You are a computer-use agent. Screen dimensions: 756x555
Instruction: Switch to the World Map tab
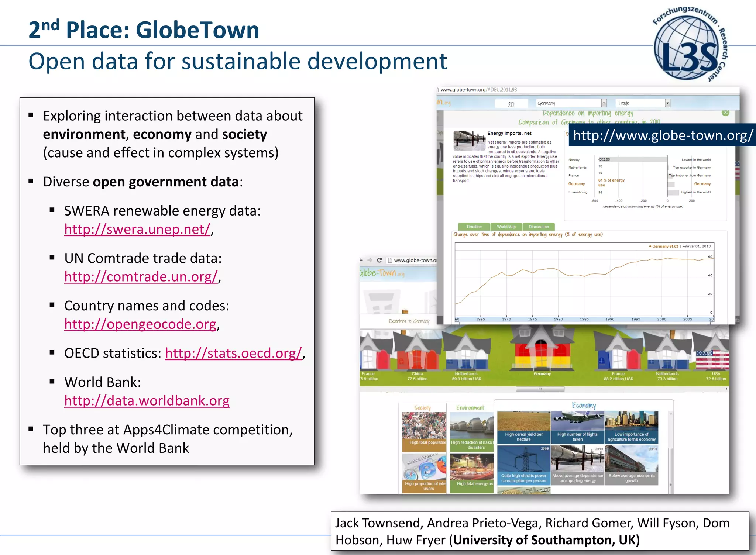pyautogui.click(x=506, y=227)
